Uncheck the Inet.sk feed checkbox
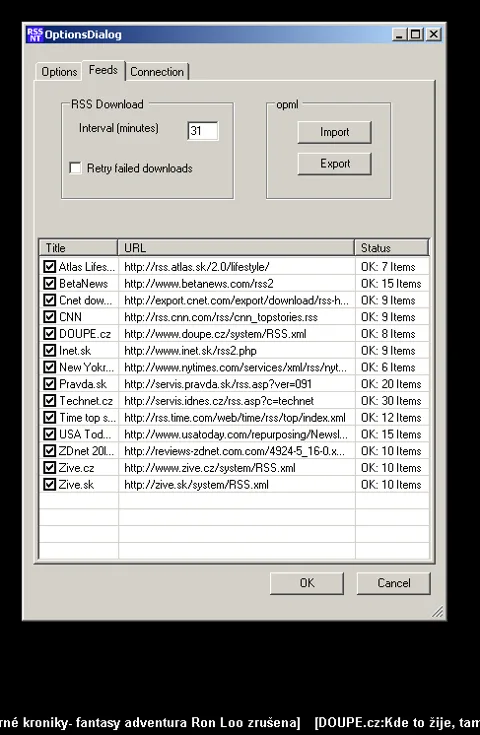 click(50, 351)
